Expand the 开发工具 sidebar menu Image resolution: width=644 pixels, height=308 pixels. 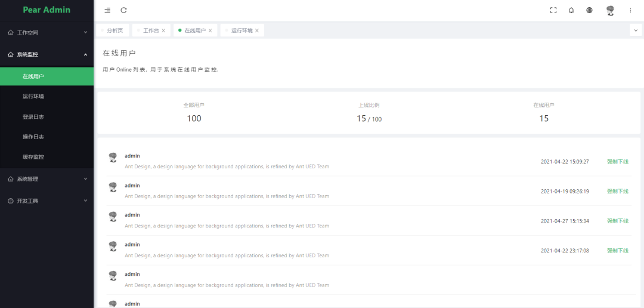(x=47, y=201)
